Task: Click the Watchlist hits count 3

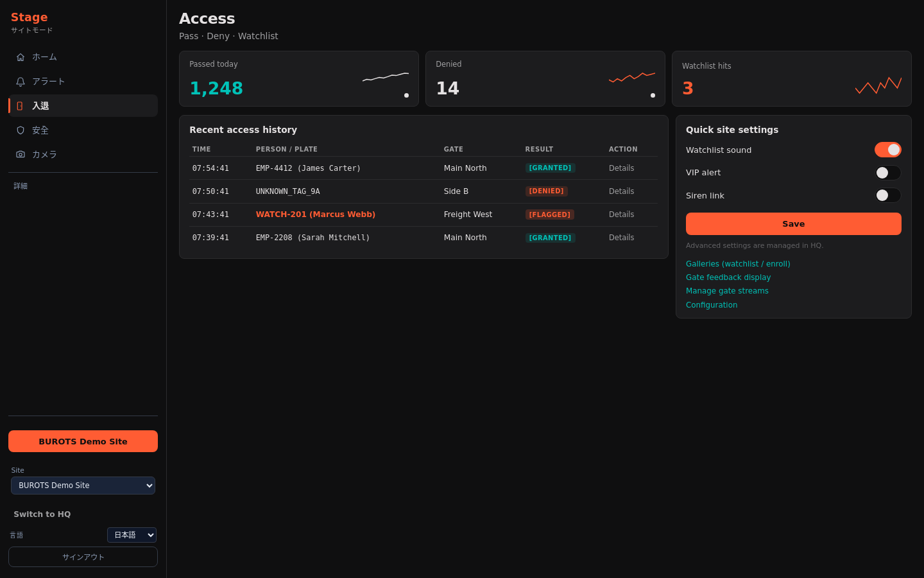Action: 688,89
